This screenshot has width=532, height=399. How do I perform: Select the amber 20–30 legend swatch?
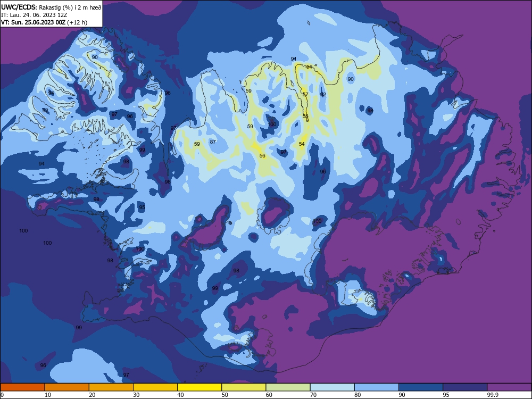coord(111,387)
